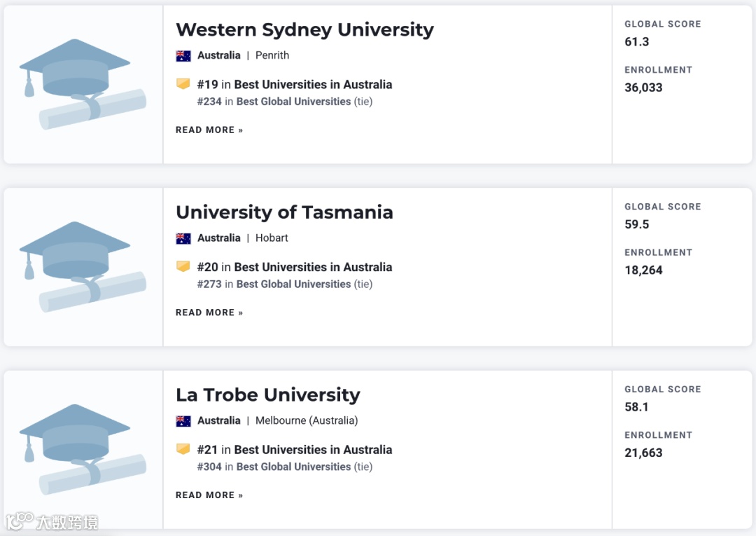The width and height of the screenshot is (756, 536).
Task: Click yellow ranking badge beside #21
Action: 183,449
